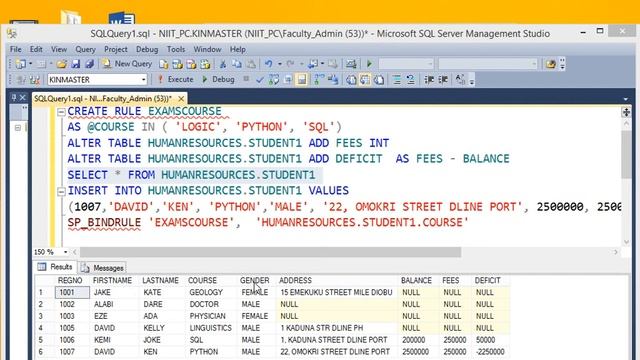This screenshot has width=640, height=360.
Task: Open the Debug menu
Action: pos(147,49)
